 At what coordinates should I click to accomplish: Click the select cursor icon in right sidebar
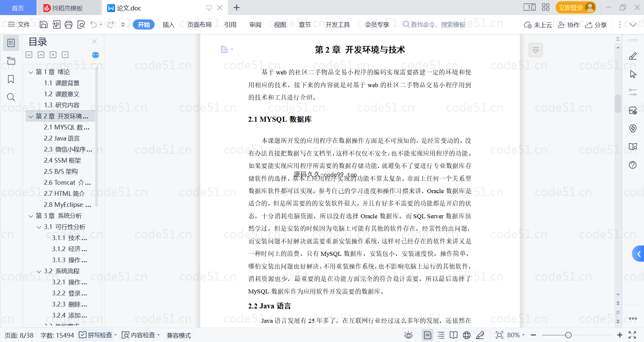tap(633, 74)
